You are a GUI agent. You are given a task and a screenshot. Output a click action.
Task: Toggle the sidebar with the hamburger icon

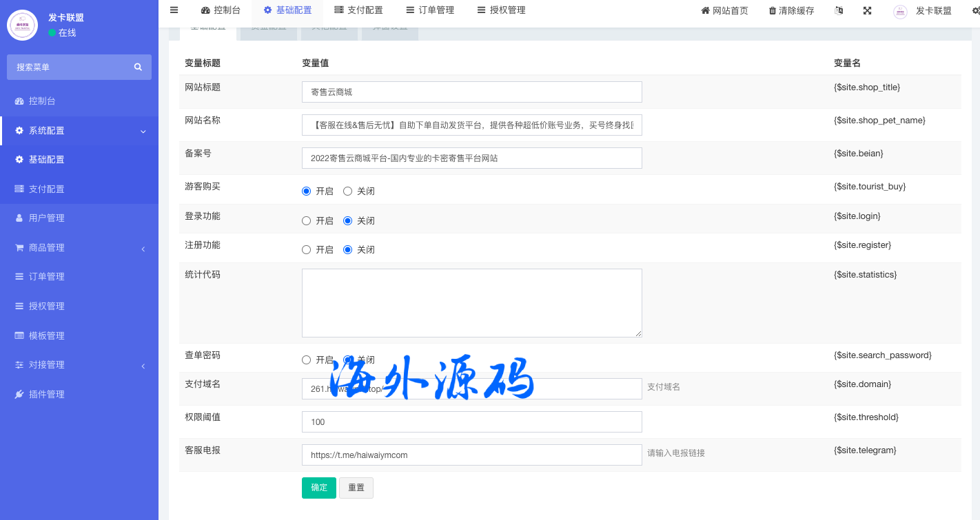click(174, 10)
